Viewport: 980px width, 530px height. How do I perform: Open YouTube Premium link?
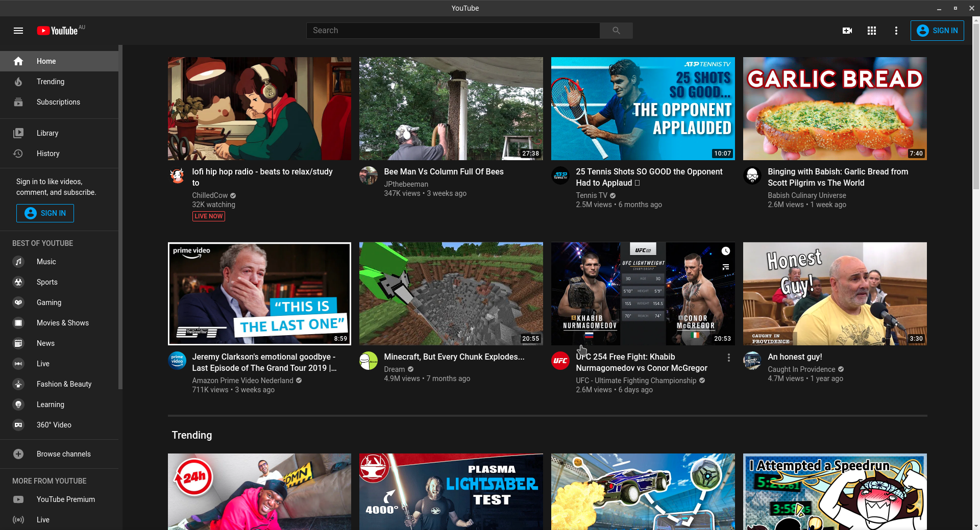pos(59,499)
